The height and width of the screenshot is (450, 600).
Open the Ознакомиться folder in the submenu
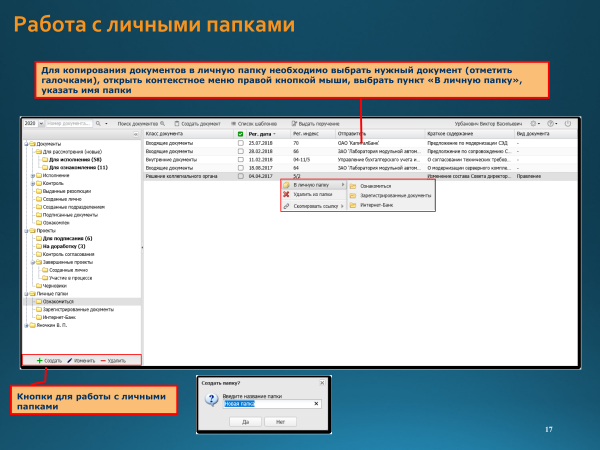tap(381, 185)
